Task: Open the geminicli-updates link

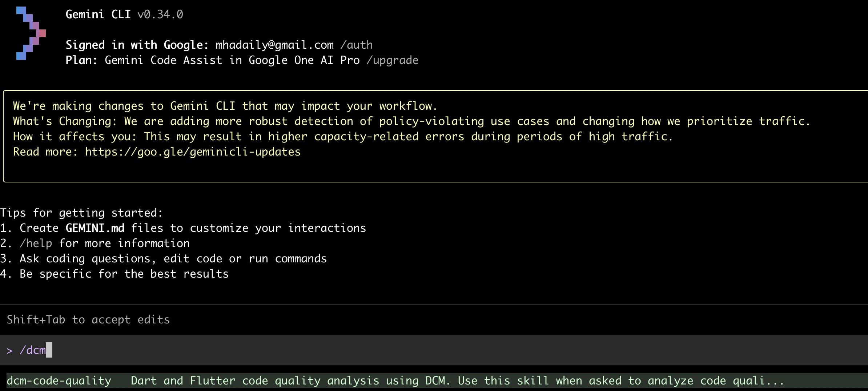Action: [193, 152]
